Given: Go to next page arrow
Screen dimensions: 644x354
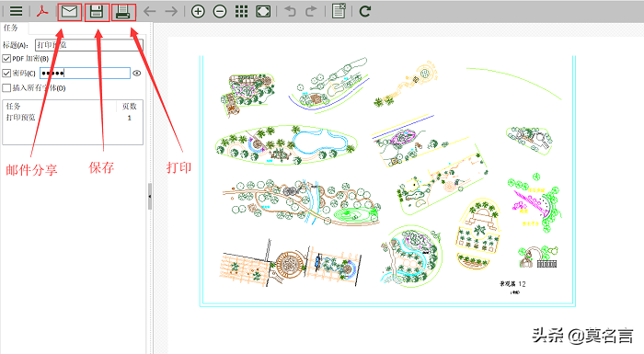Looking at the screenshot, I should [x=171, y=11].
